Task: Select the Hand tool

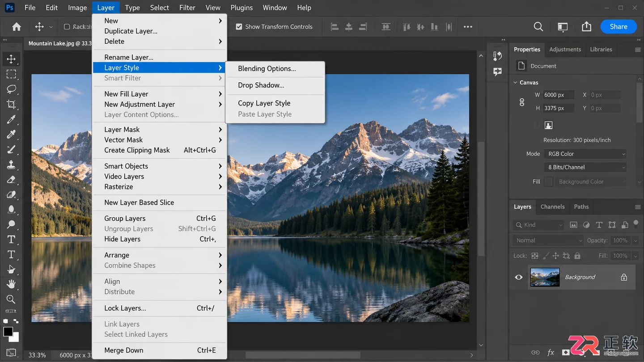Action: [x=11, y=284]
